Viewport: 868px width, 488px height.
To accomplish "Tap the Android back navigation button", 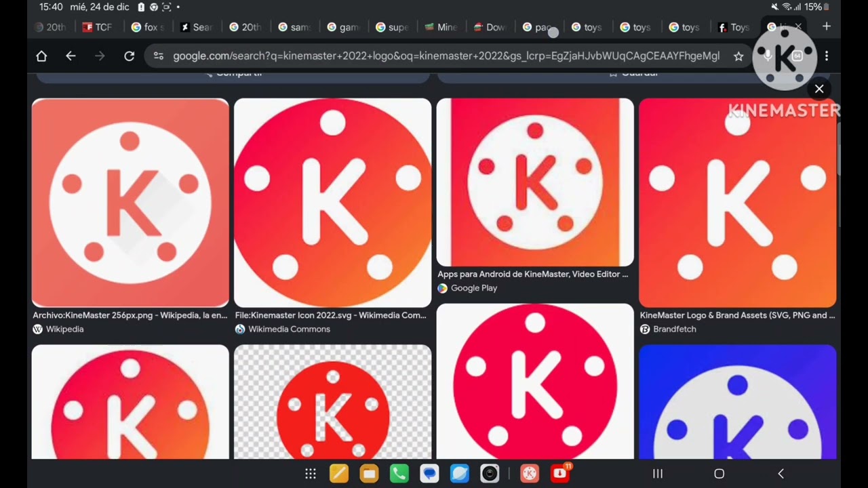I will coord(781,474).
